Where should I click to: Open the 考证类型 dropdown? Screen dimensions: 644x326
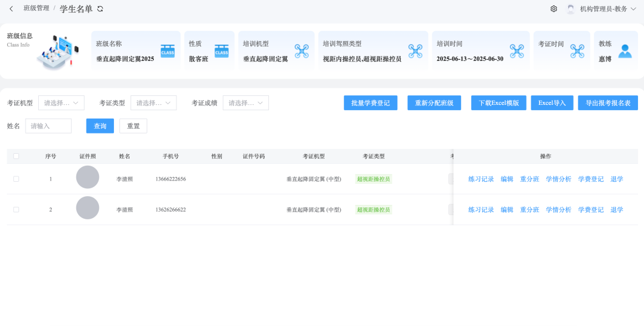click(153, 103)
